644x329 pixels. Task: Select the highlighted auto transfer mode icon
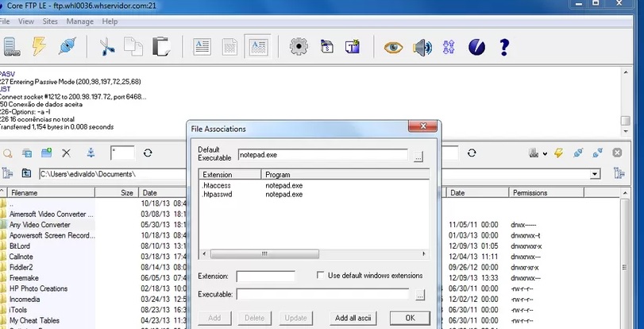tap(257, 47)
